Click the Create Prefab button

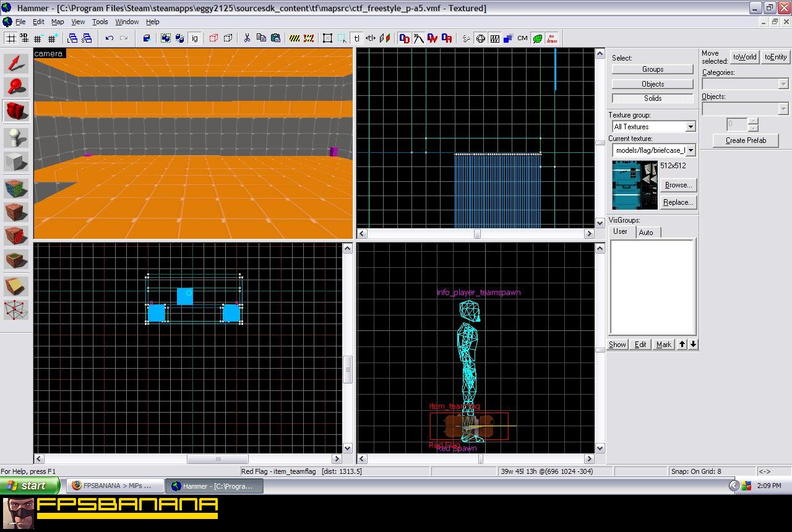tap(746, 140)
